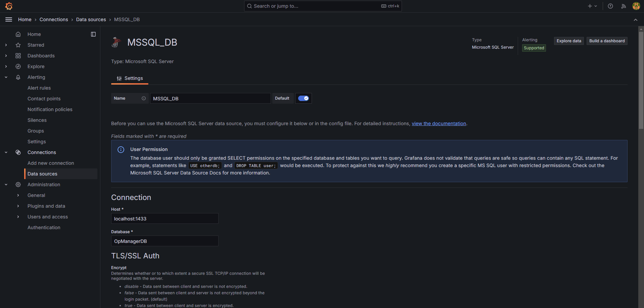This screenshot has height=308, width=644.
Task: Toggle the Default data source switch
Action: [x=304, y=98]
